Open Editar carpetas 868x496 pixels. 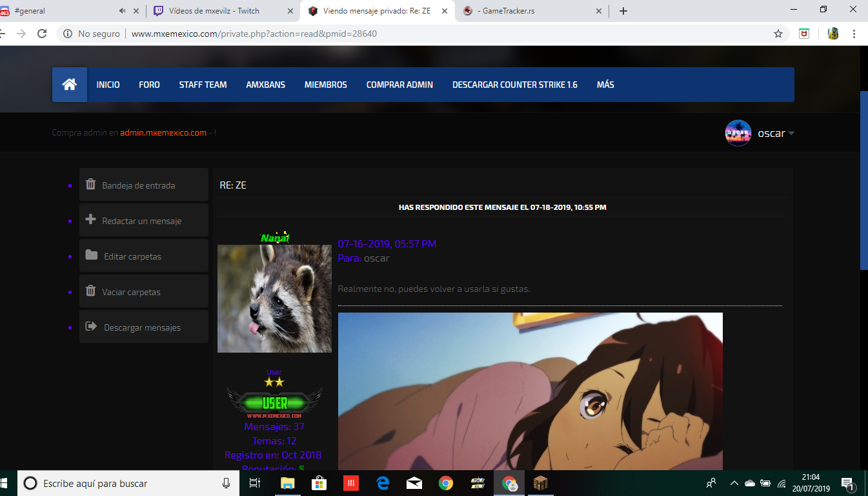click(x=132, y=256)
